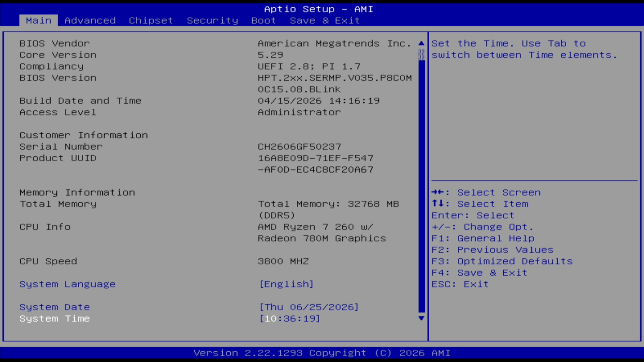Click the Administrator access value
Screen dimensions: 644x362
pyautogui.click(x=299, y=112)
